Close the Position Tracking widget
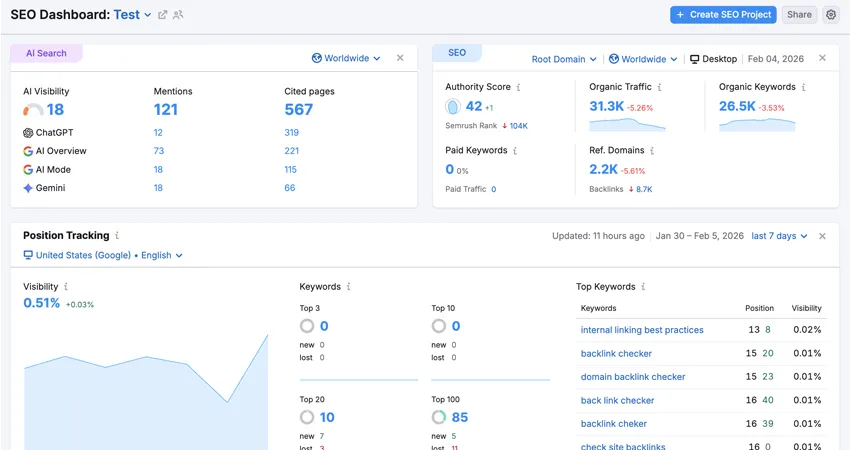The image size is (850, 450). (x=822, y=236)
